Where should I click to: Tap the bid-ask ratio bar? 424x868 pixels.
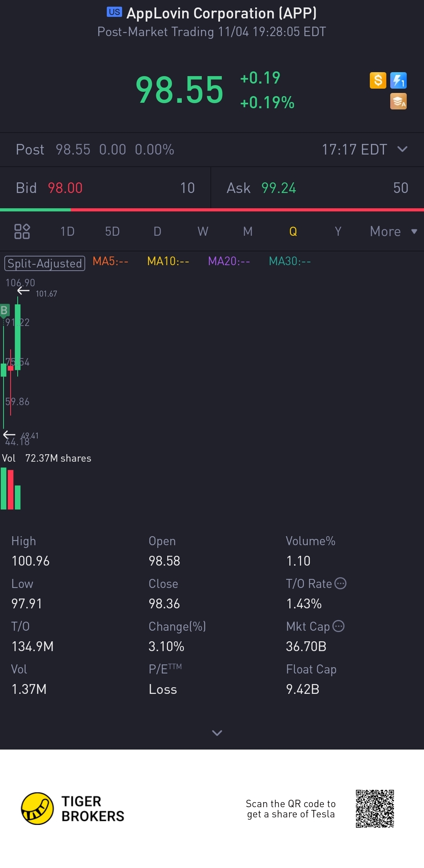212,210
